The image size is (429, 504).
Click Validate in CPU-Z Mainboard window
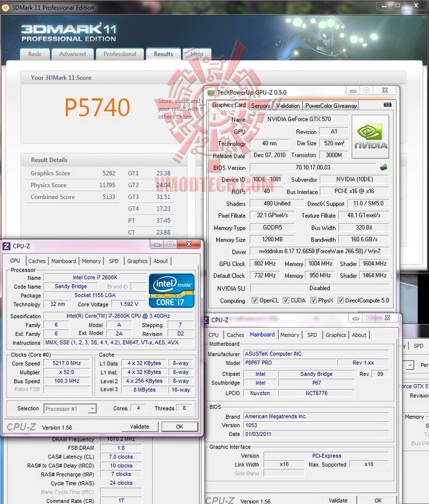338,500
